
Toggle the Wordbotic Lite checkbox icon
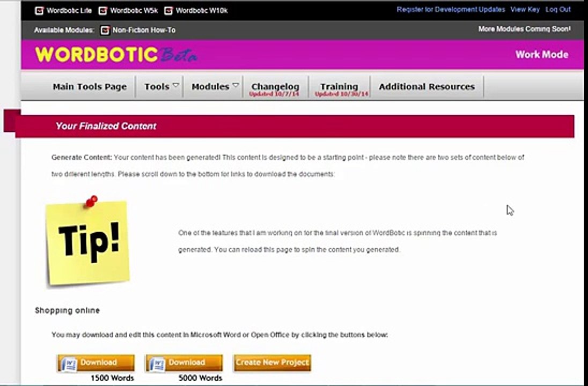pyautogui.click(x=39, y=11)
